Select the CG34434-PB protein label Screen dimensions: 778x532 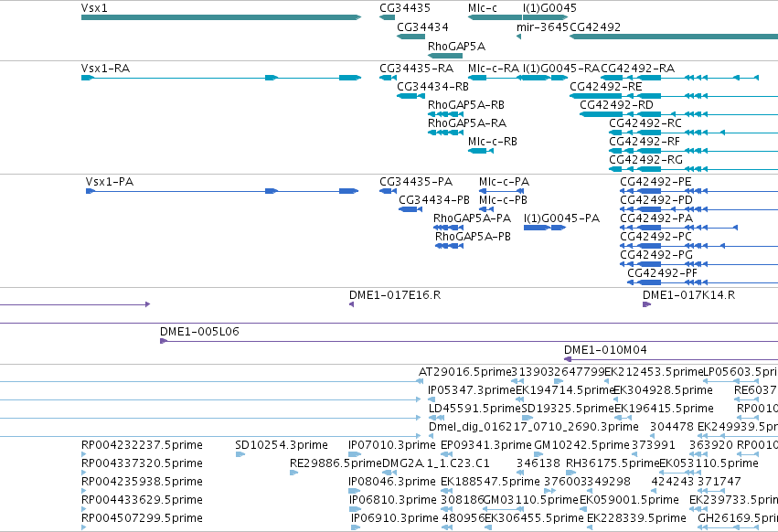tap(434, 200)
